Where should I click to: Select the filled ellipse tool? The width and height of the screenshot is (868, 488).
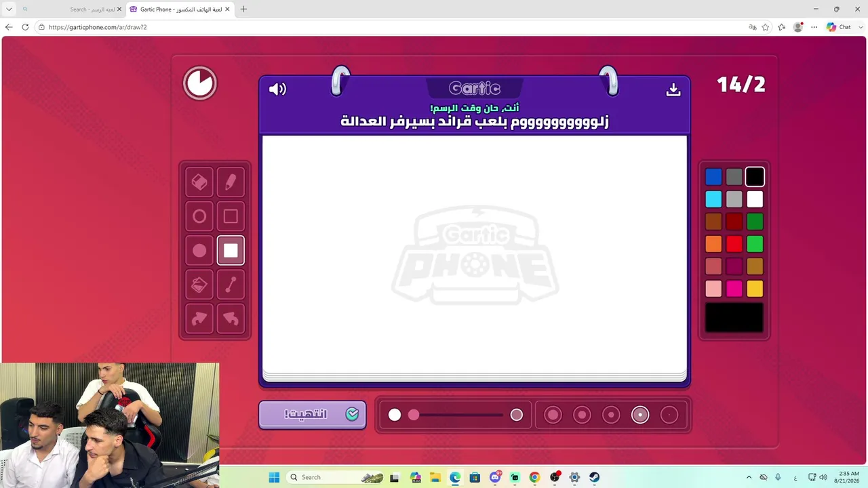pyautogui.click(x=199, y=251)
